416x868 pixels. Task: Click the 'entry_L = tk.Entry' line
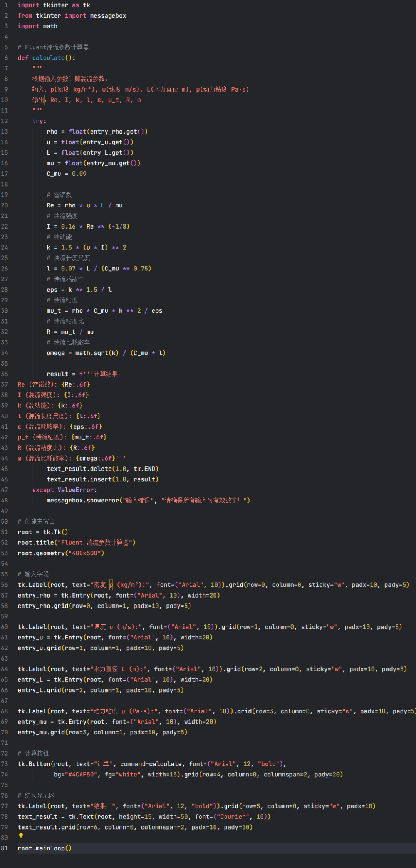115,680
